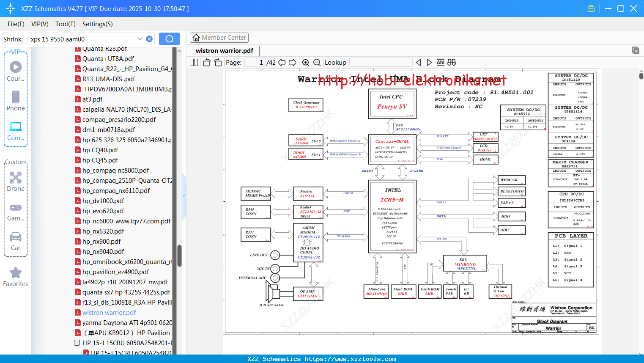Collapse file list panel with side handle
Image resolution: width=644 pixels, height=363 pixels.
(184, 196)
